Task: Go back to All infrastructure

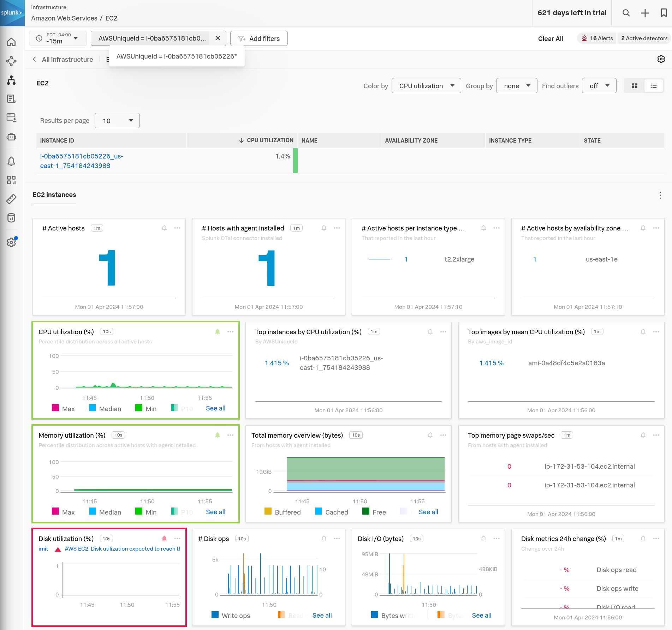Action: point(63,59)
